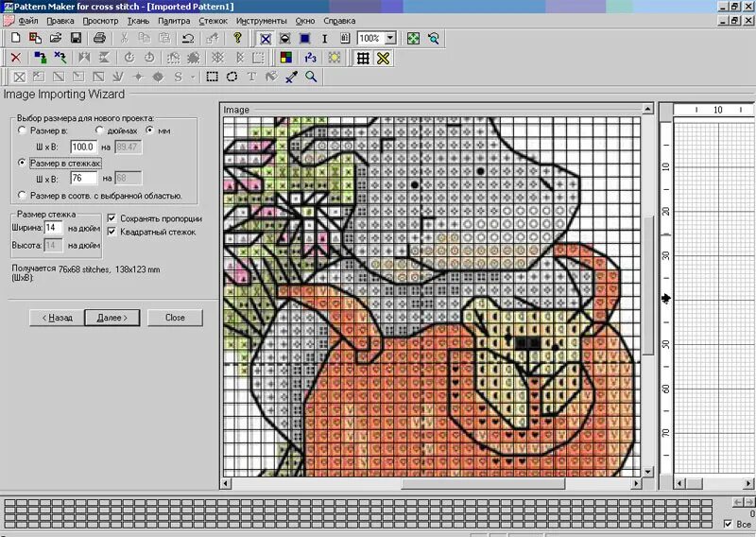Switch to solid blue square view icon
The width and height of the screenshot is (756, 537).
(304, 39)
